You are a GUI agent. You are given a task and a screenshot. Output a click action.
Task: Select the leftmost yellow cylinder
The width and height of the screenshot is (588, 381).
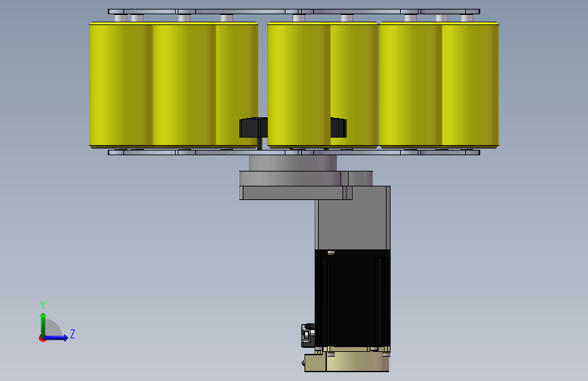[120, 85]
